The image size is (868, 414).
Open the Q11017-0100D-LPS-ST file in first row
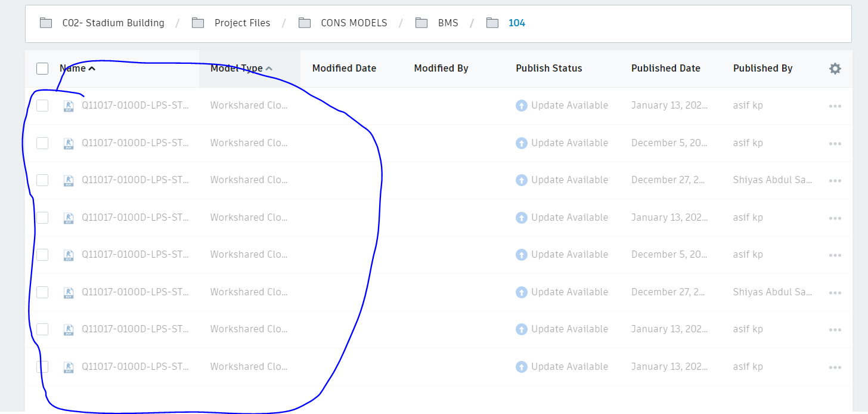(x=135, y=106)
